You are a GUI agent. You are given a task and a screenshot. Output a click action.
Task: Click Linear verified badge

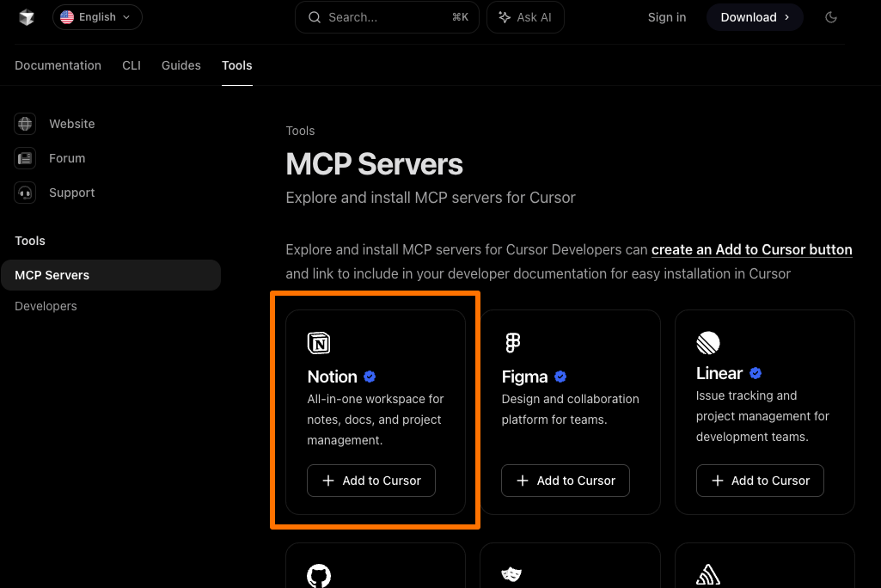(x=756, y=373)
